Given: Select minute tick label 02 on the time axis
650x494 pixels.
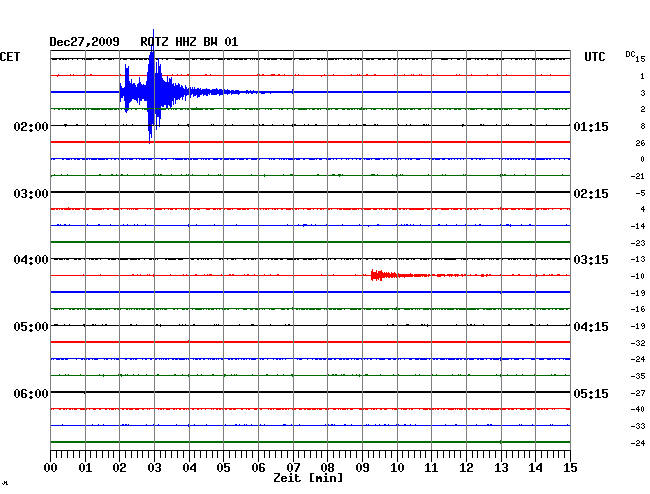Looking at the screenshot, I should pos(119,468).
